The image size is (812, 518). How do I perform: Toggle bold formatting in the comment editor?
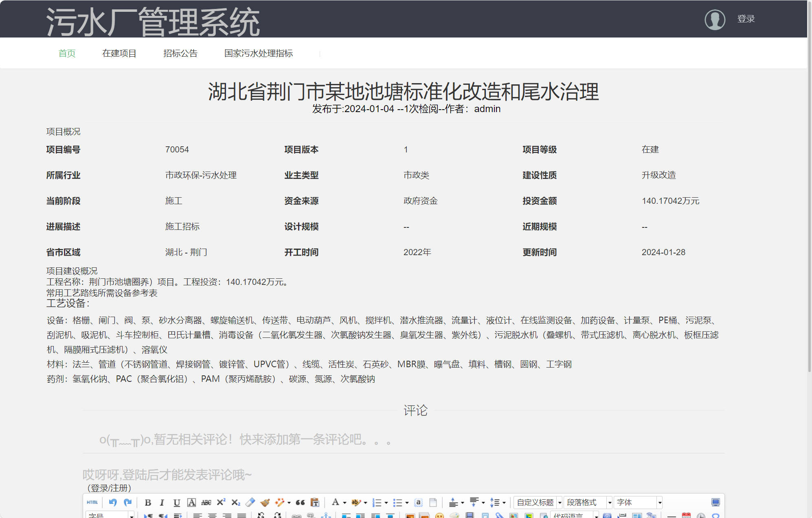pyautogui.click(x=148, y=502)
